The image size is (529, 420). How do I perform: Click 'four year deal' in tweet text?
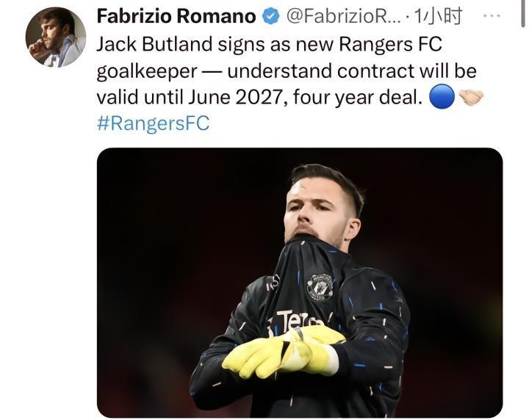tap(357, 98)
